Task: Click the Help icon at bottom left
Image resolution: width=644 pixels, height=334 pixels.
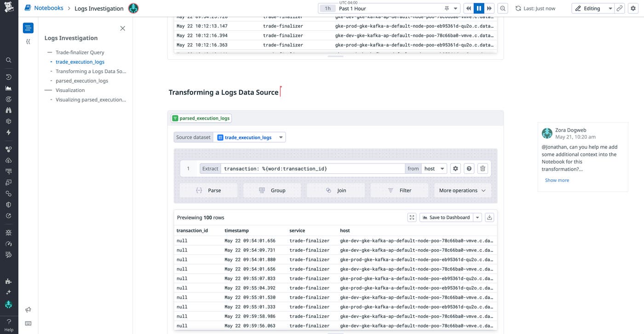Action: coord(8,321)
